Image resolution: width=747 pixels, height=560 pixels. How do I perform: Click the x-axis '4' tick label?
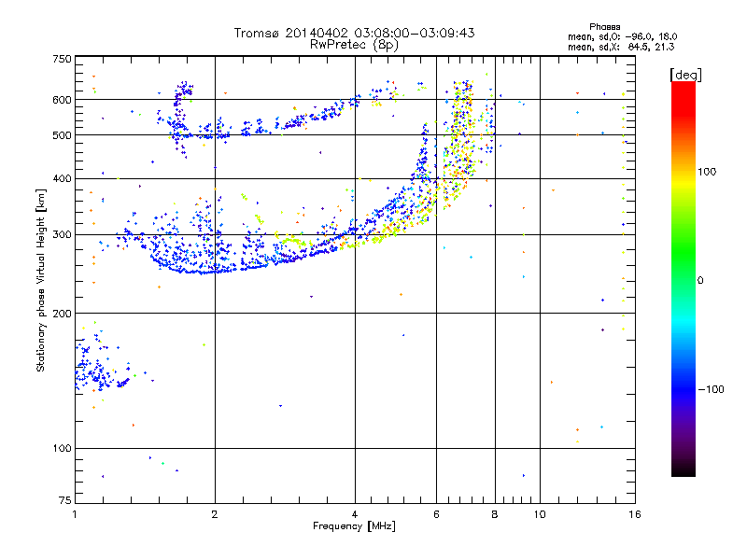pyautogui.click(x=355, y=514)
